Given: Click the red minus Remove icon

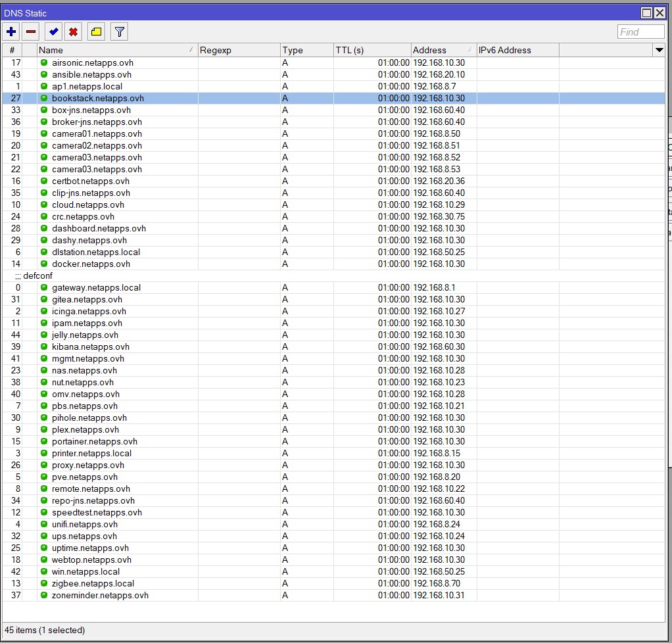Looking at the screenshot, I should pos(31,32).
